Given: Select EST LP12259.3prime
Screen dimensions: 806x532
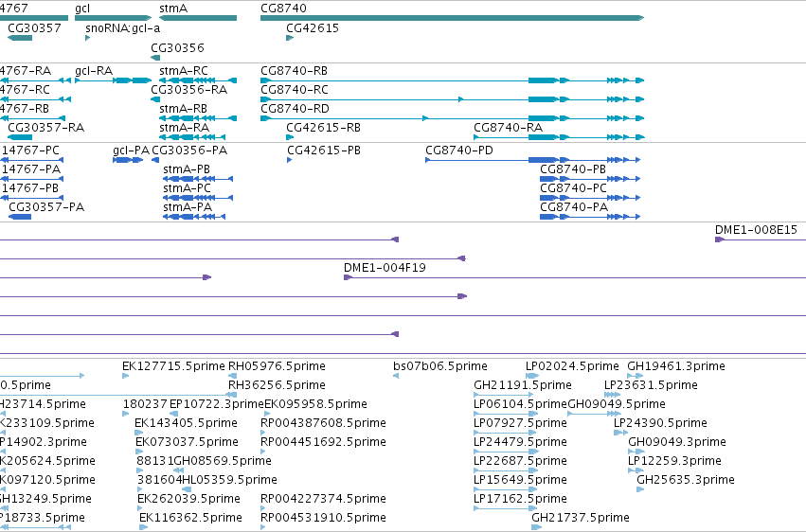Looking at the screenshot, I should [x=636, y=470].
